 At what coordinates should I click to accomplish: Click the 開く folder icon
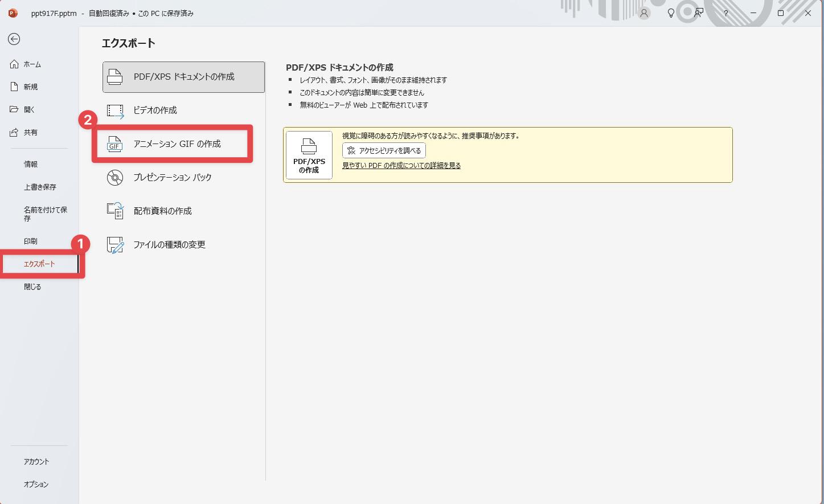[15, 109]
